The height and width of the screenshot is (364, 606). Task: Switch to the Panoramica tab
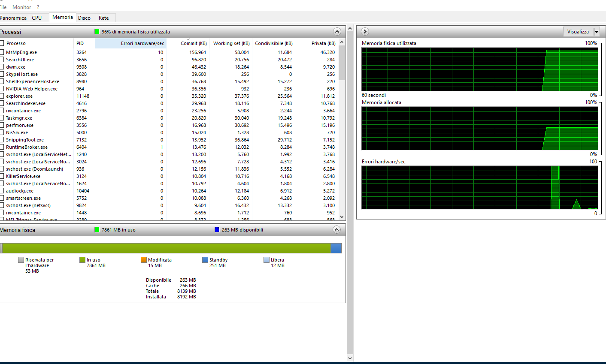pos(13,18)
